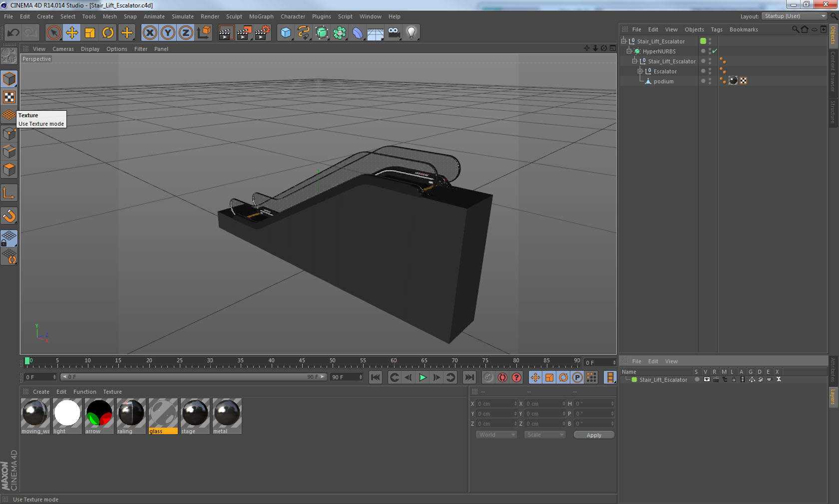Add a Floor environment object

(376, 33)
